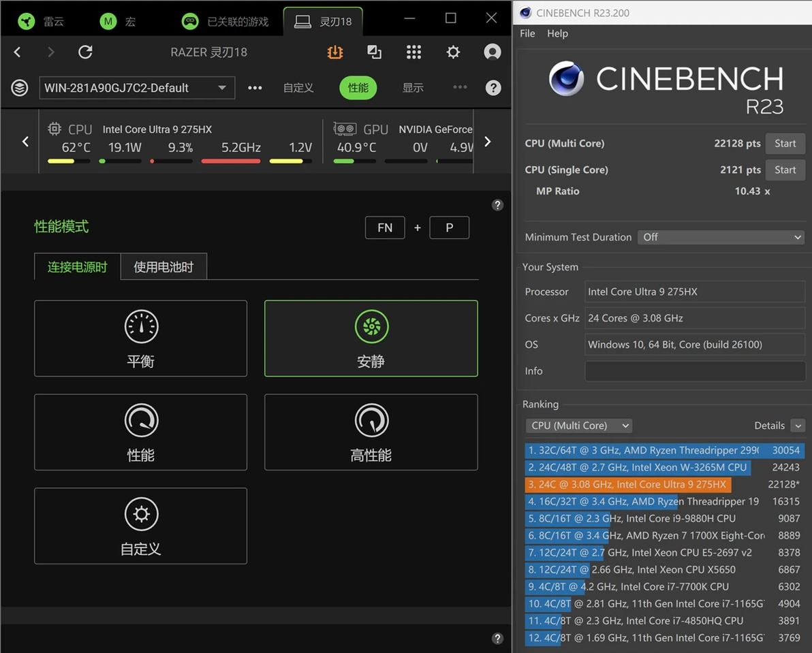
Task: Start the CPU Multi Core test
Action: click(x=785, y=143)
